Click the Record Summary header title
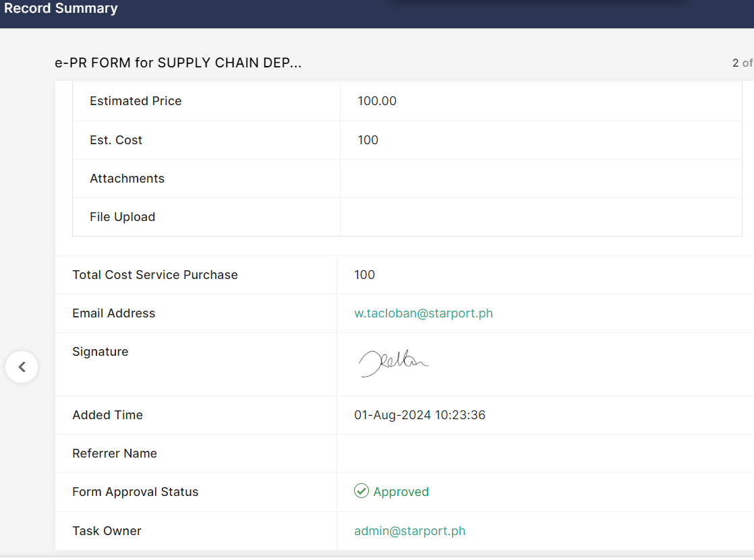The width and height of the screenshot is (754, 560). pyautogui.click(x=61, y=9)
